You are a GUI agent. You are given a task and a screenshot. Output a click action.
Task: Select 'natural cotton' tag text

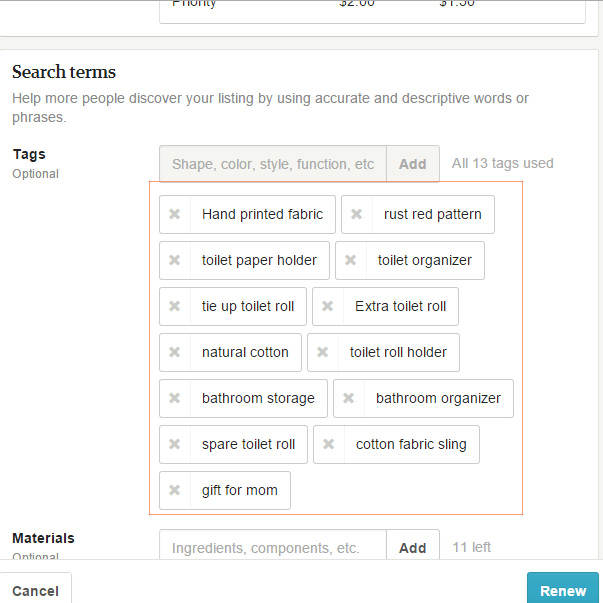click(245, 352)
